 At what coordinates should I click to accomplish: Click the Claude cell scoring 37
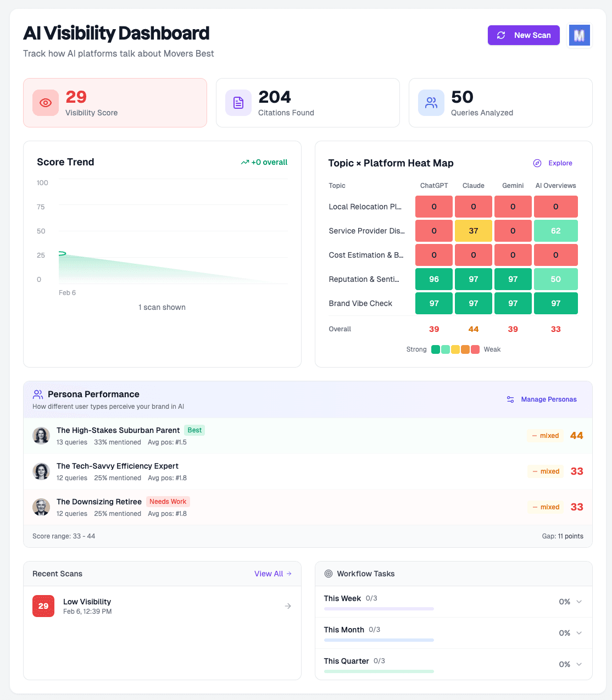pos(473,230)
